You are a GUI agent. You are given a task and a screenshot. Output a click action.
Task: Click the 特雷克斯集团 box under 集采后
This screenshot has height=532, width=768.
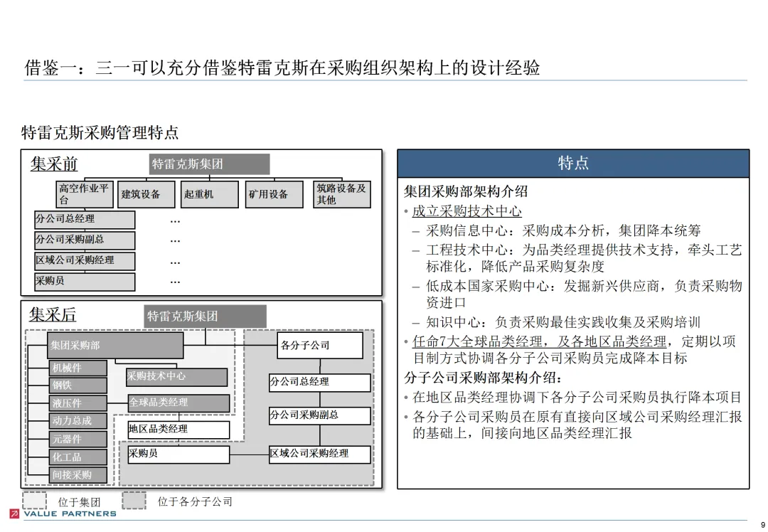(x=206, y=316)
